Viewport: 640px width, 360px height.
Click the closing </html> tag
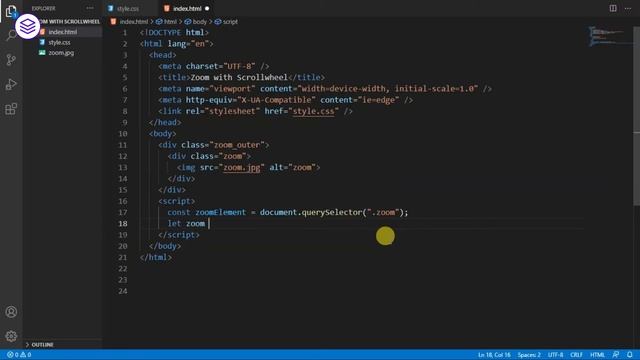pyautogui.click(x=156, y=258)
